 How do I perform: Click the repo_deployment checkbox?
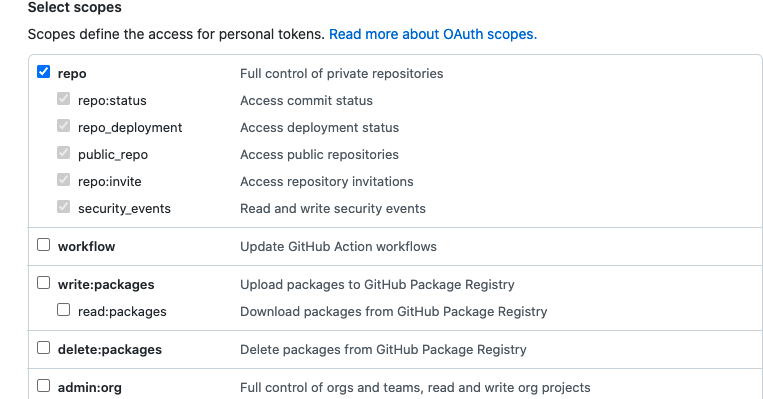pyautogui.click(x=63, y=126)
